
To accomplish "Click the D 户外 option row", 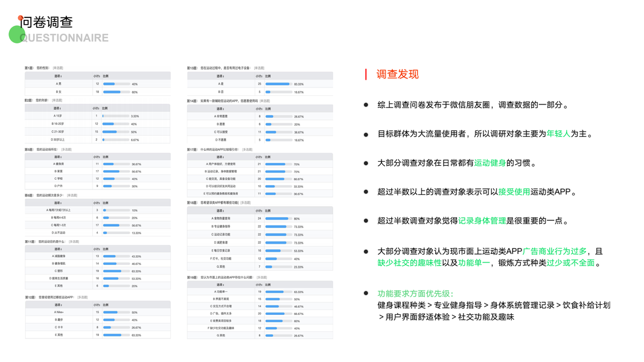I will tap(98, 186).
